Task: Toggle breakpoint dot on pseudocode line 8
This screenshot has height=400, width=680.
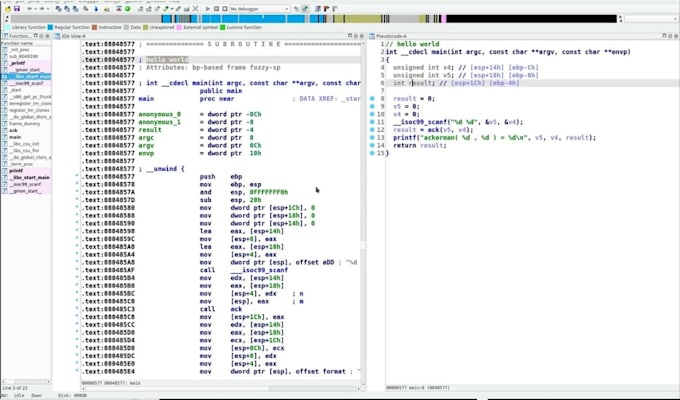Action: point(372,98)
